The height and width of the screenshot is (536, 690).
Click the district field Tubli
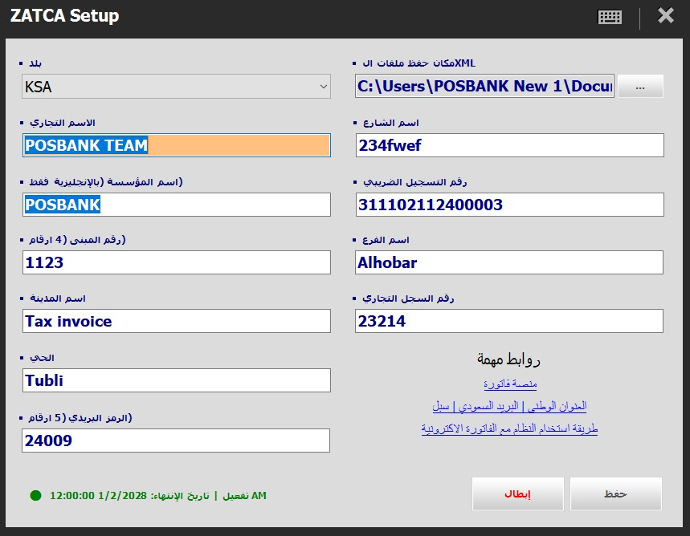176,381
